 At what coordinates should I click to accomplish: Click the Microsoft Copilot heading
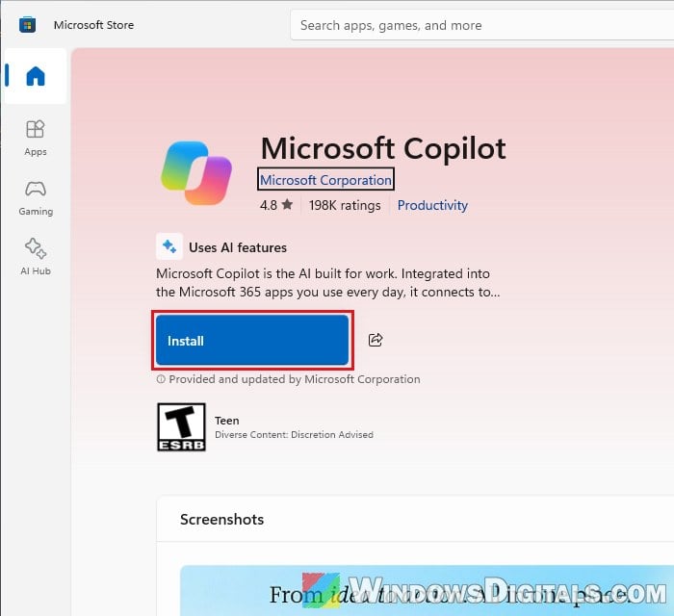pos(383,148)
